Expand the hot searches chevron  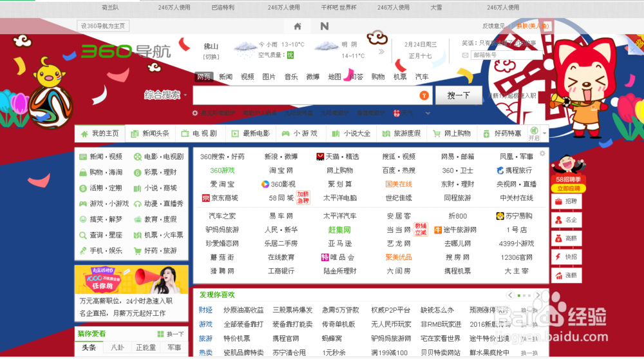[428, 113]
